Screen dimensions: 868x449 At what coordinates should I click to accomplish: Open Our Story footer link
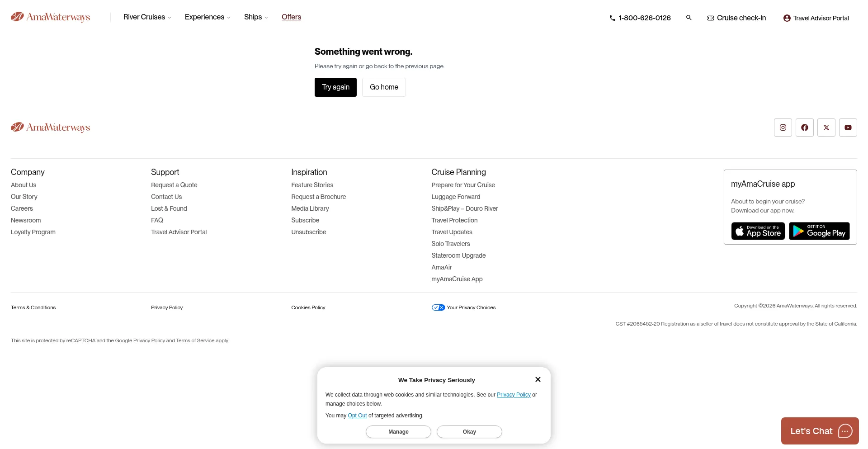pos(24,197)
